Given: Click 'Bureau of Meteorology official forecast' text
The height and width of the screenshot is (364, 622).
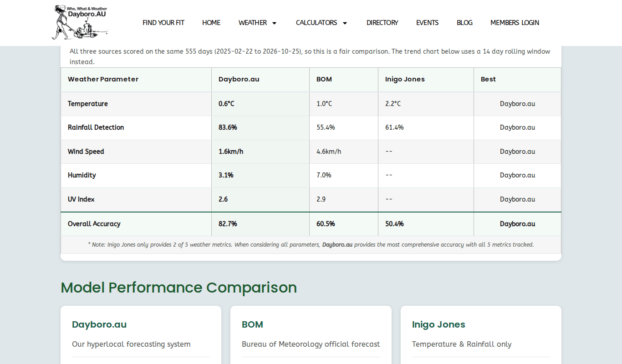Looking at the screenshot, I should (x=311, y=344).
